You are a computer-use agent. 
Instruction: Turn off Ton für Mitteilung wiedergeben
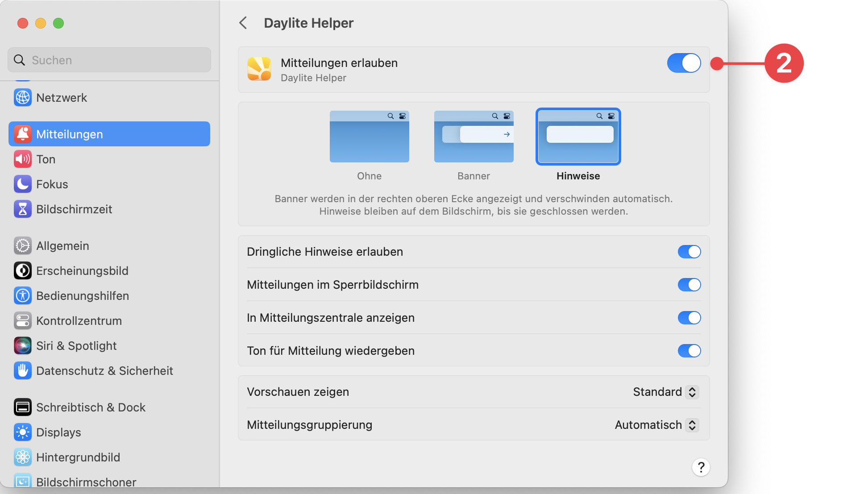tap(689, 351)
